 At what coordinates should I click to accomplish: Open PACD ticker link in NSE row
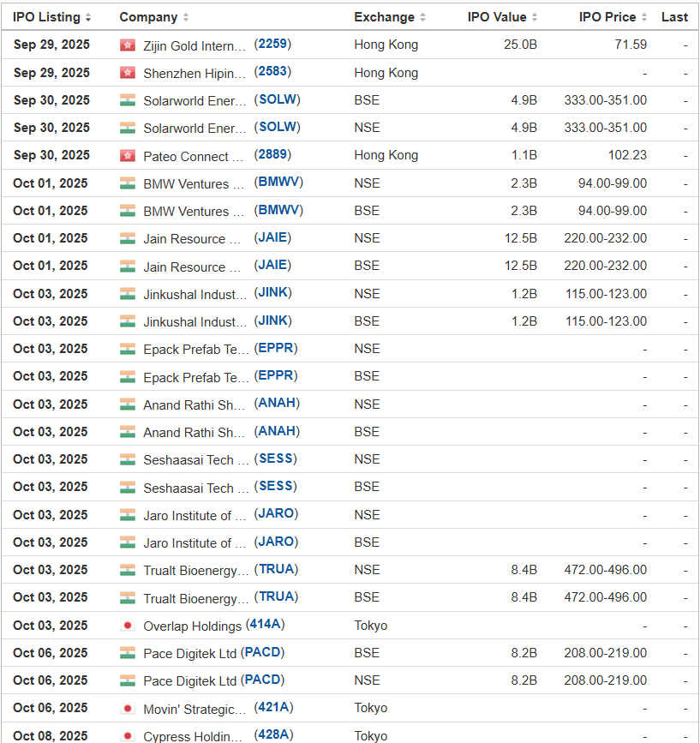coord(262,680)
